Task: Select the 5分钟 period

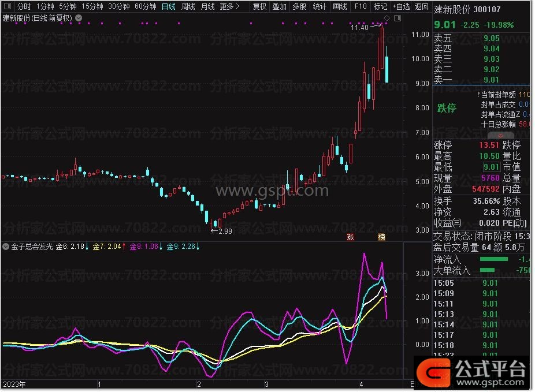Action: tap(68, 6)
